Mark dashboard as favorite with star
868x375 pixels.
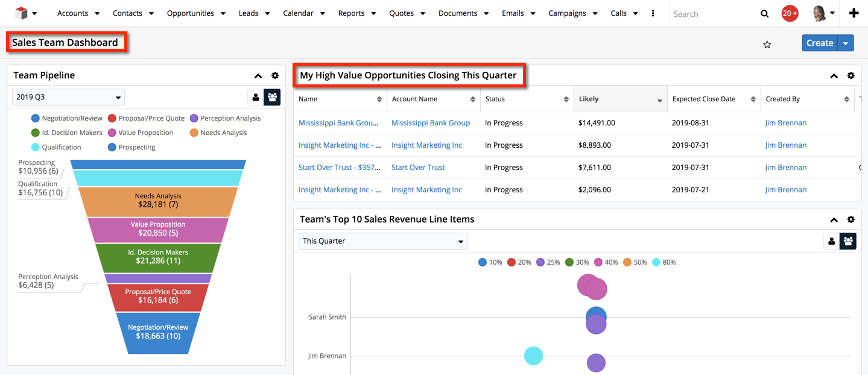(767, 44)
